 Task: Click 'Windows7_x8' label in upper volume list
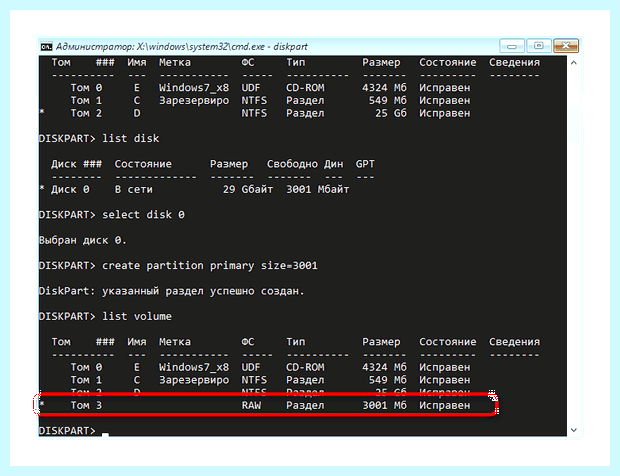(194, 88)
